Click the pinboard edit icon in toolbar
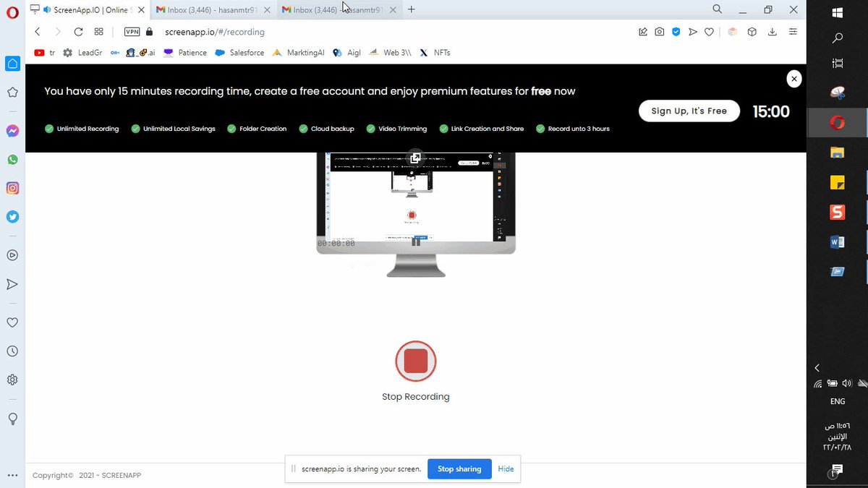The width and height of the screenshot is (868, 488). tap(642, 32)
